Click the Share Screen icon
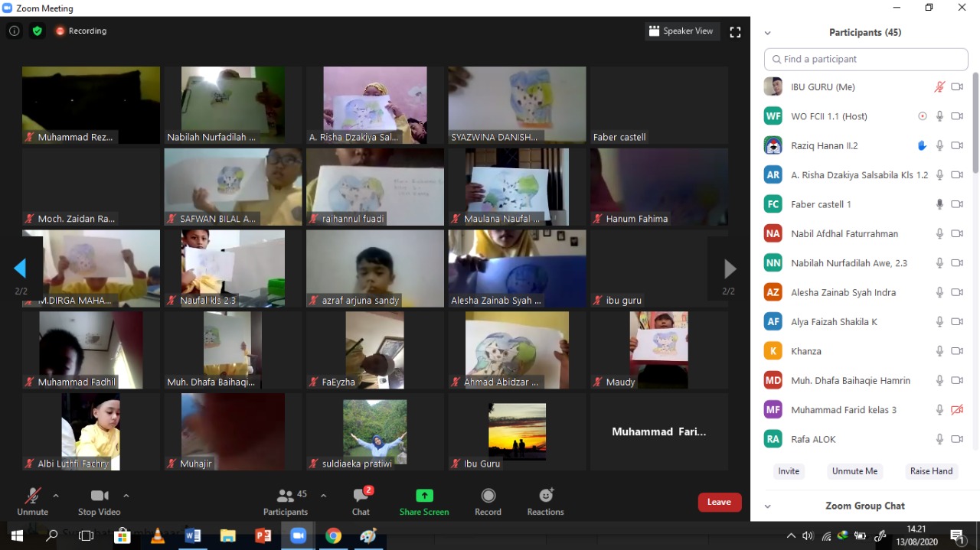Image resolution: width=980 pixels, height=550 pixels. pos(424,496)
